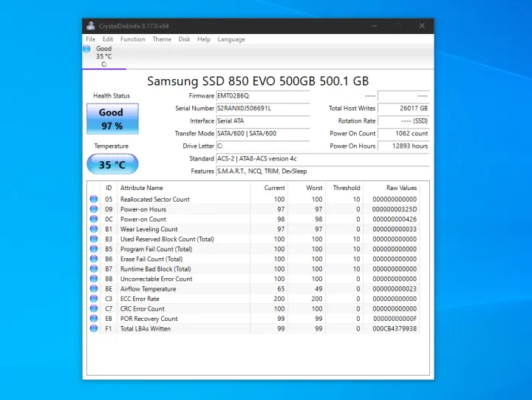The width and height of the screenshot is (532, 400).
Task: Click the blue status orb for drive C:
Action: point(87,49)
